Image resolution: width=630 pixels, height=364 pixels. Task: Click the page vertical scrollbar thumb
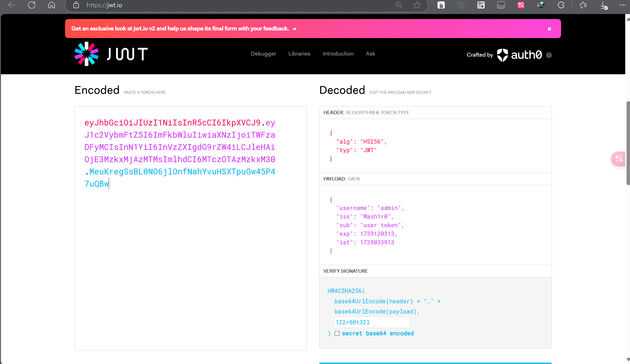click(x=628, y=143)
